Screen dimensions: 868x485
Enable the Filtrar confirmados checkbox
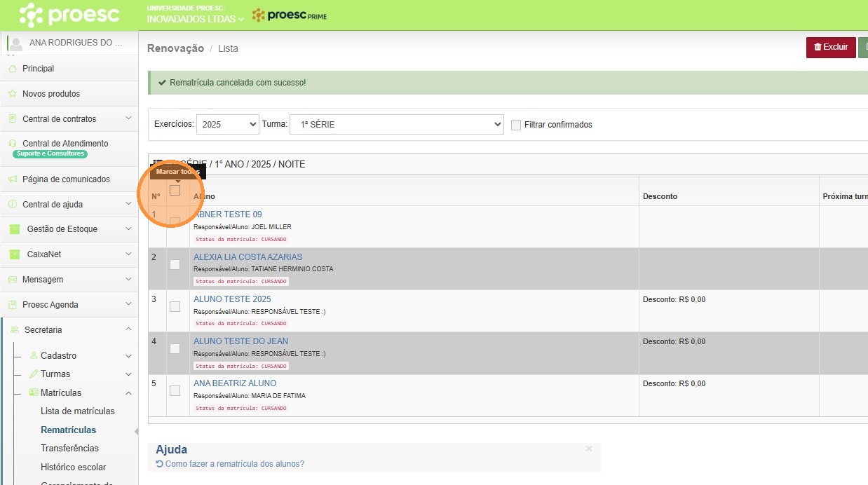tap(516, 125)
